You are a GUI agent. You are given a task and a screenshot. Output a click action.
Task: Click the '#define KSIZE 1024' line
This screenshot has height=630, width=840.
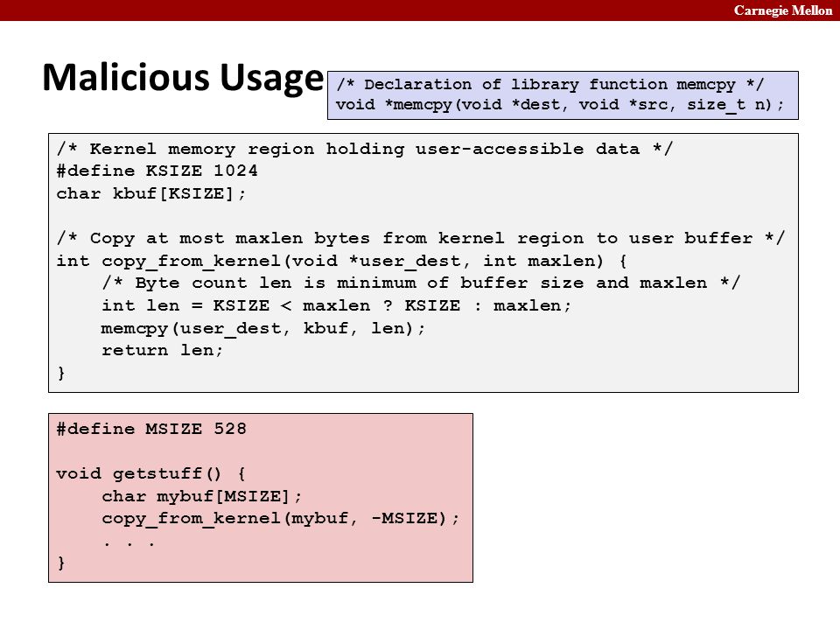point(157,171)
